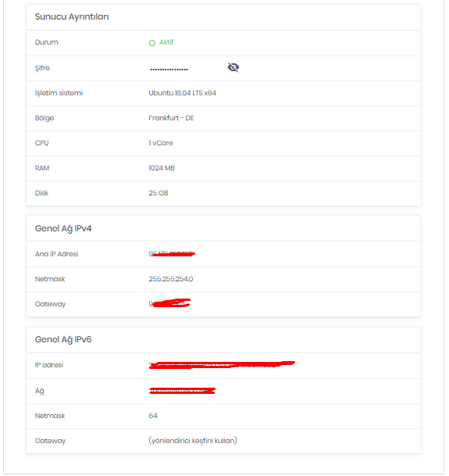Click the redacted IPv6 IP adresi value

222,365
